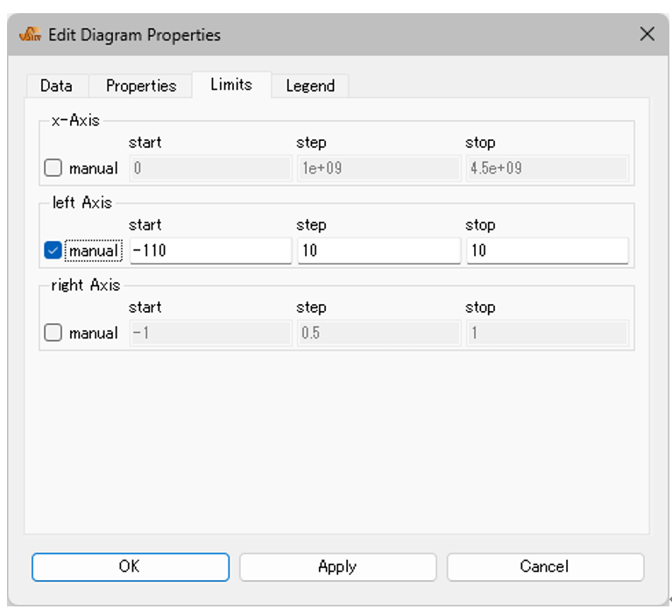
Task: Click the Cancel button
Action: (x=545, y=567)
